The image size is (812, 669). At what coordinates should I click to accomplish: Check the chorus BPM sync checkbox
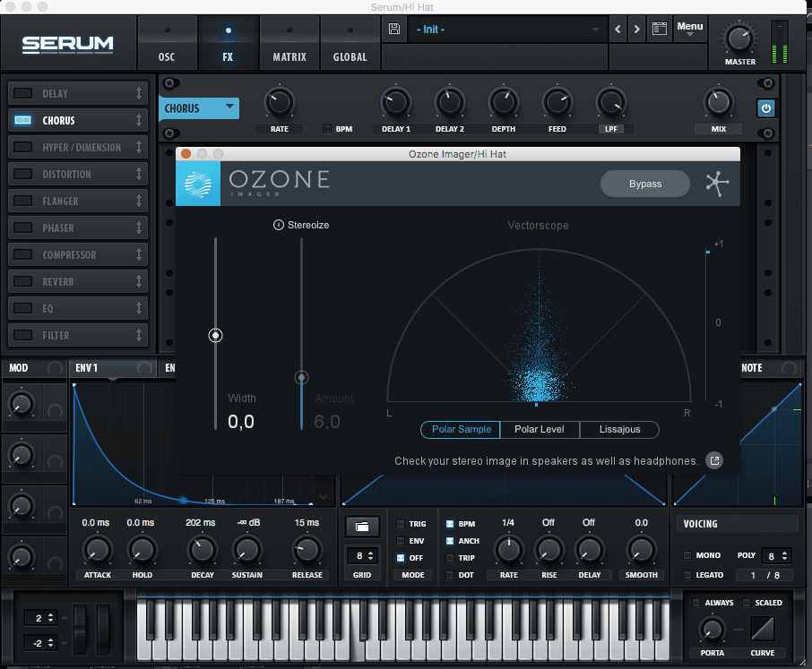pyautogui.click(x=327, y=129)
